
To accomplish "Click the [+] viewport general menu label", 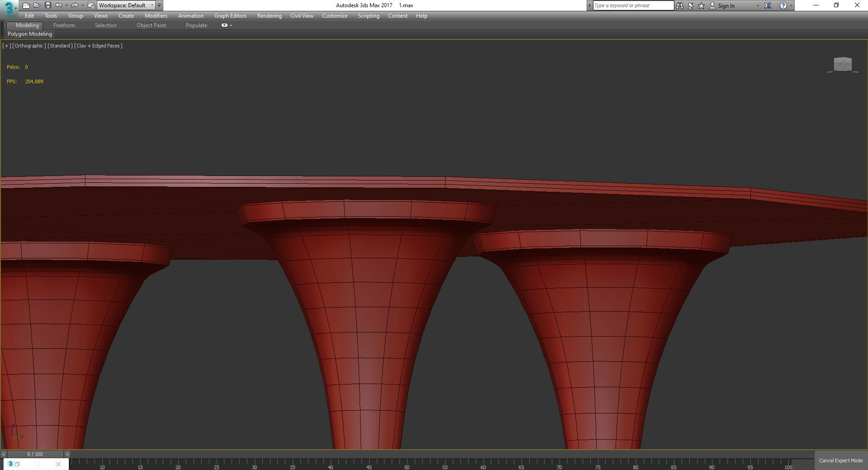I will pos(6,46).
